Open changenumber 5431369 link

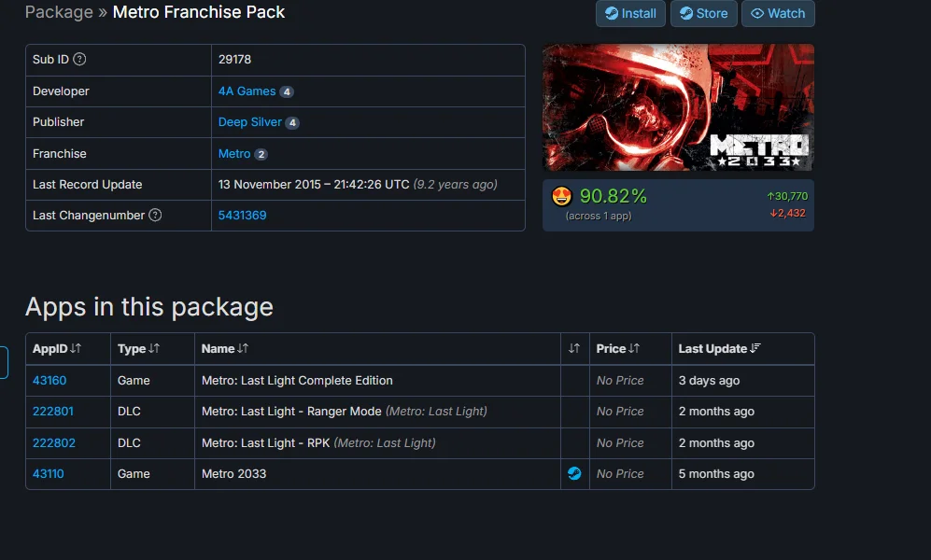(242, 216)
